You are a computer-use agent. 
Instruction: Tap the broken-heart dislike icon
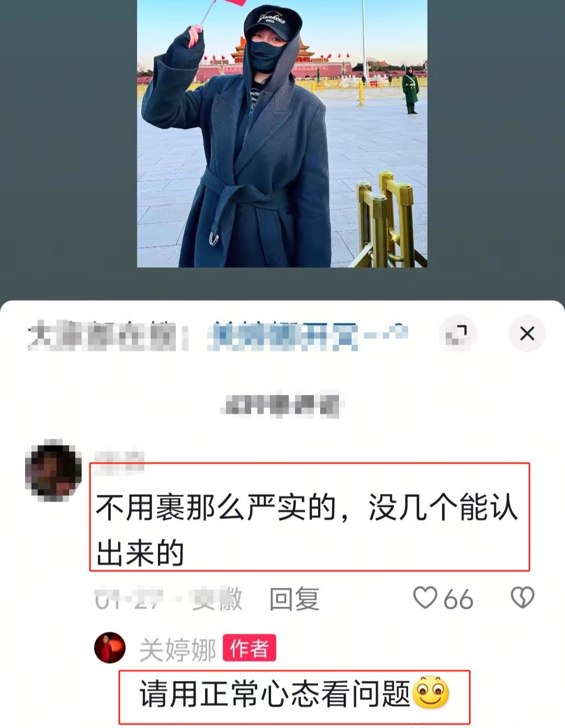(x=522, y=597)
